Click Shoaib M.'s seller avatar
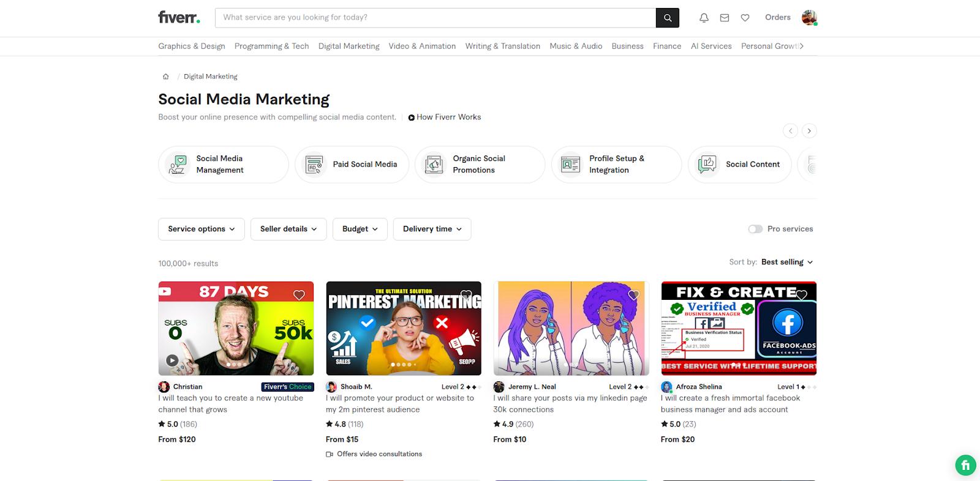Image resolution: width=980 pixels, height=481 pixels. pyautogui.click(x=331, y=387)
